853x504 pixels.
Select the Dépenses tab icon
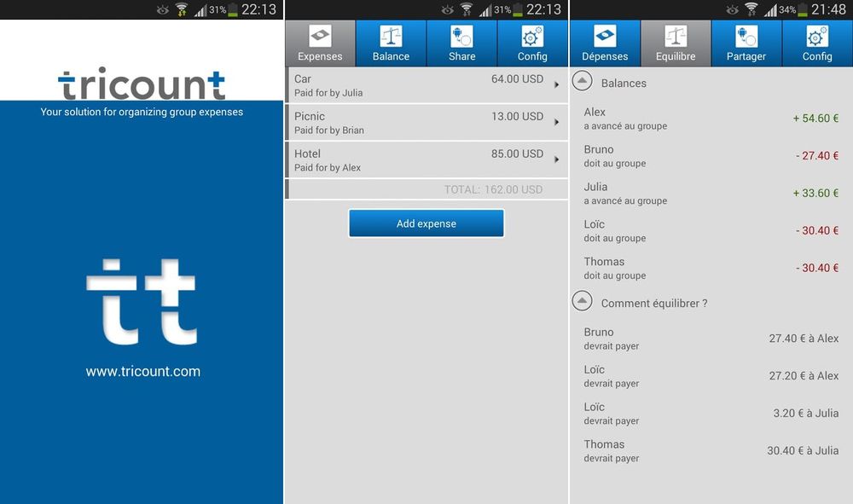tap(605, 37)
